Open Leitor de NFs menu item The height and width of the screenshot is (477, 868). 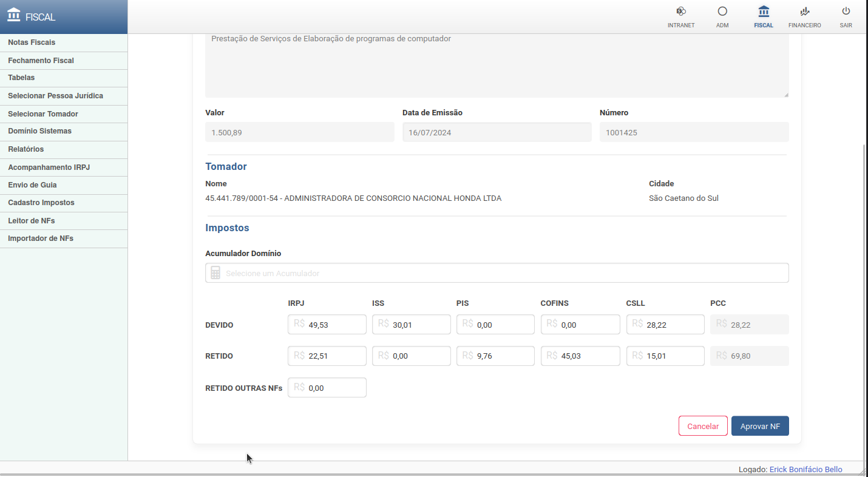(x=64, y=221)
